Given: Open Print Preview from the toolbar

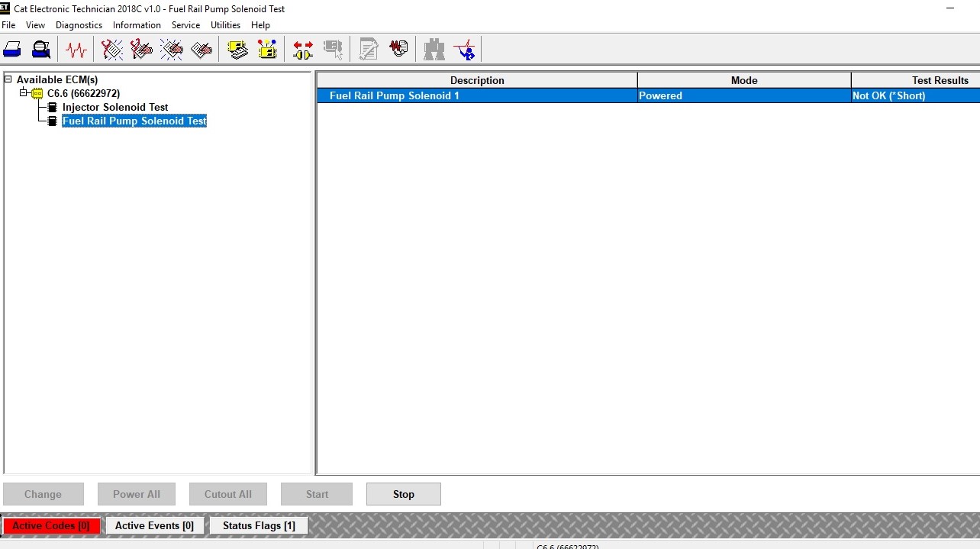Looking at the screenshot, I should coord(41,50).
